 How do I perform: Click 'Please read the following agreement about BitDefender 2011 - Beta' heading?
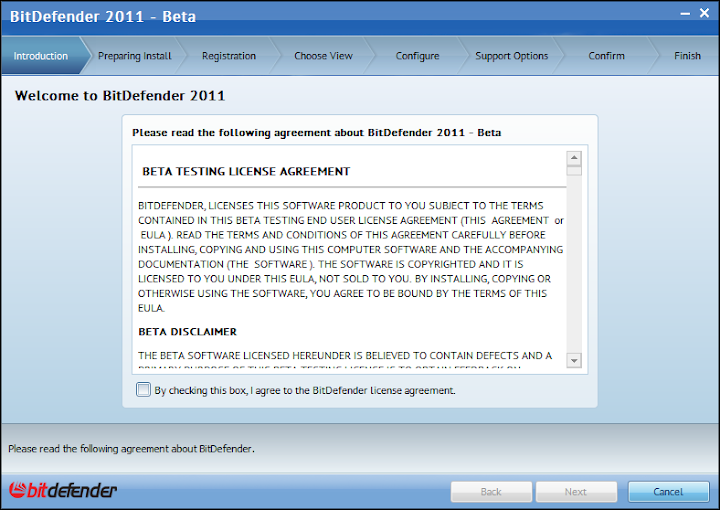coord(316,133)
